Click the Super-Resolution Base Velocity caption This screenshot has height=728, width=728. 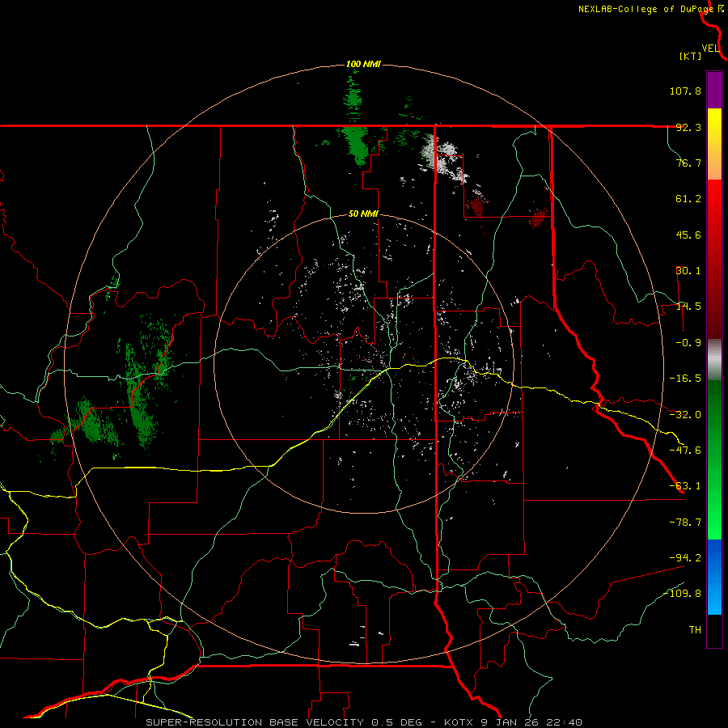(363, 722)
